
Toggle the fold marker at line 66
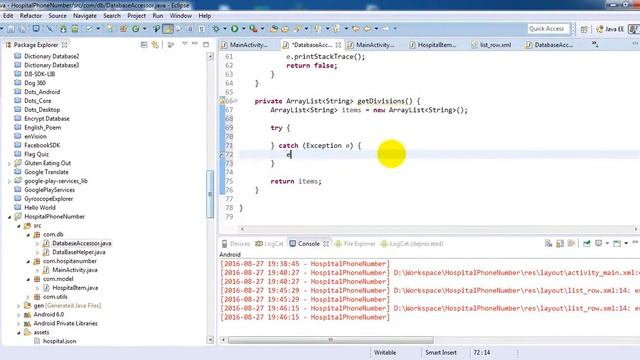click(x=236, y=101)
